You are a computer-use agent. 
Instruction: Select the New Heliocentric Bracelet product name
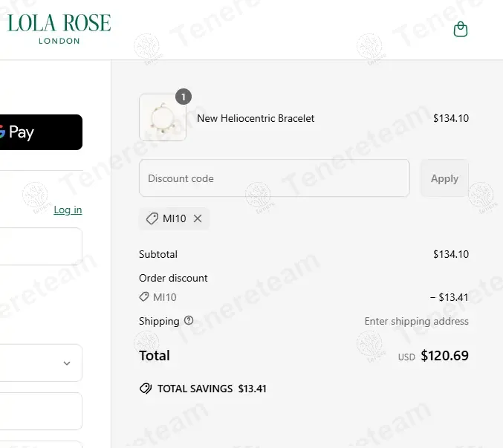(256, 118)
